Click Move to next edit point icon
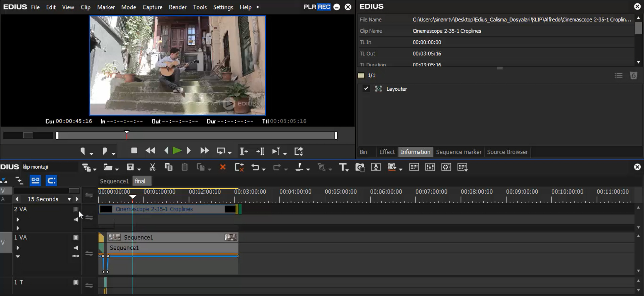Image resolution: width=644 pixels, height=296 pixels. click(x=260, y=151)
